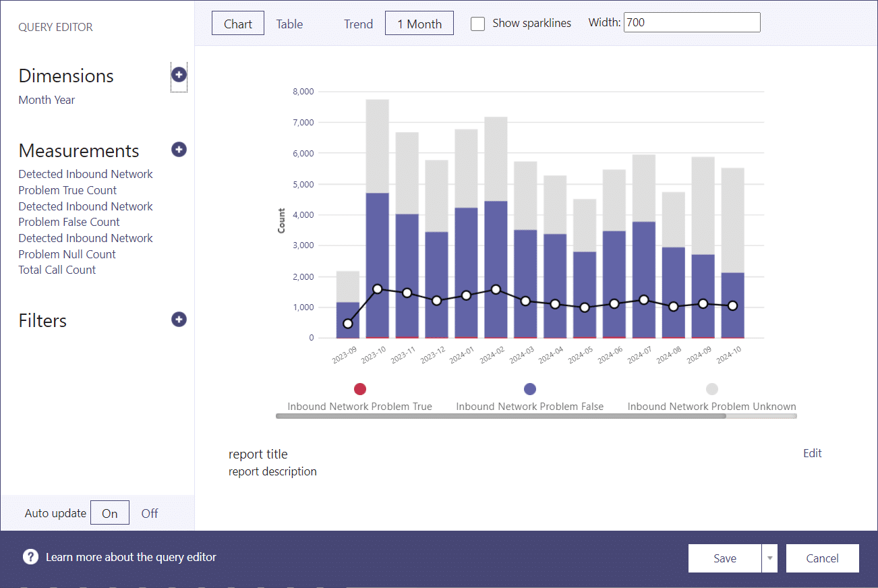Open the 1 Month trend interval selector
This screenshot has height=588, width=878.
419,24
